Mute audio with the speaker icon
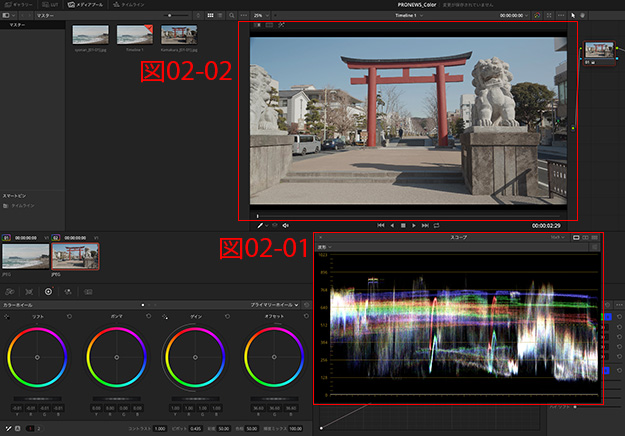625x436 pixels. coord(286,225)
